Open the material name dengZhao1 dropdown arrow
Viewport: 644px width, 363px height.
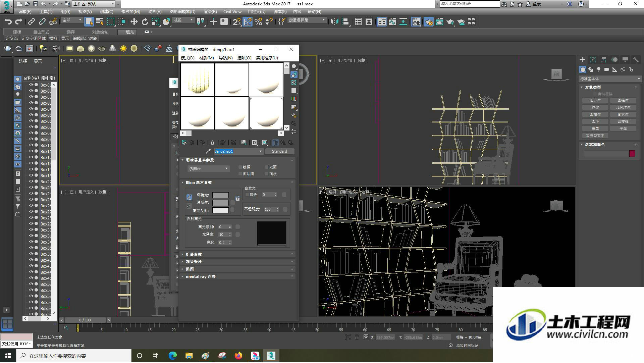pyautogui.click(x=261, y=151)
